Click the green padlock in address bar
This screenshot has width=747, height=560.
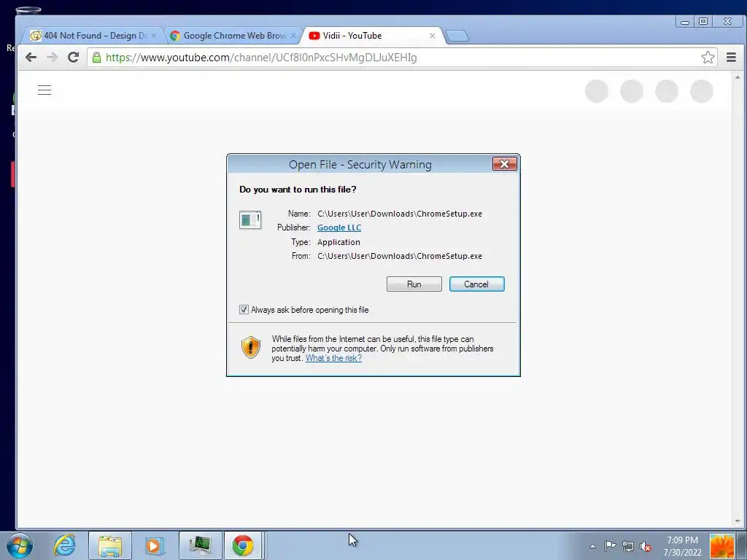click(x=97, y=58)
